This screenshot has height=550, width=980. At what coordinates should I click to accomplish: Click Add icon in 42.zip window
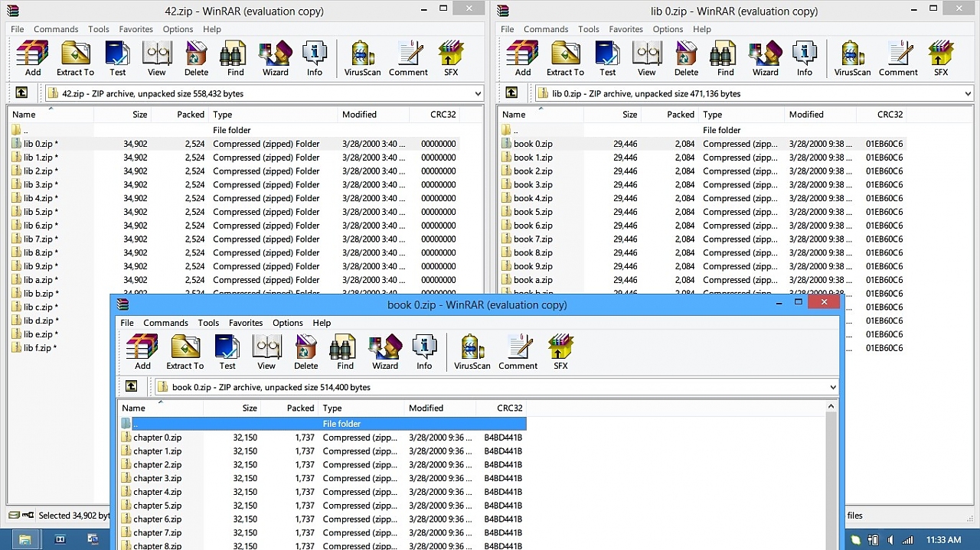click(32, 58)
